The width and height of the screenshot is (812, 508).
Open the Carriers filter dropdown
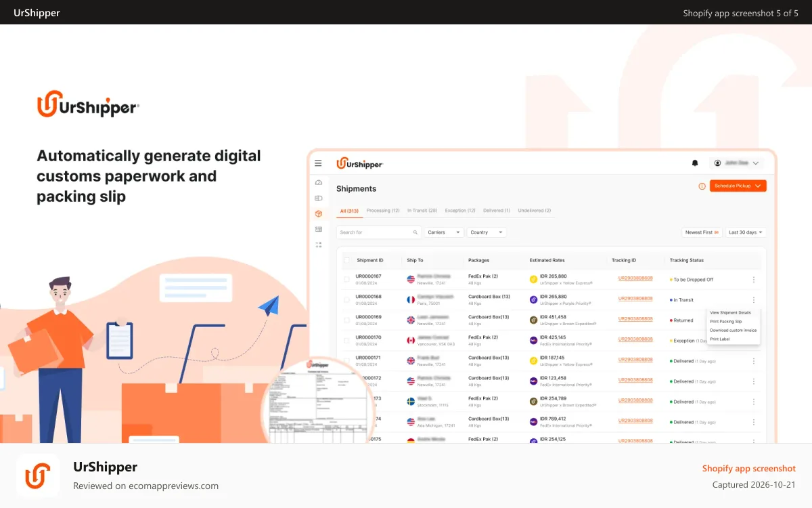coord(444,232)
